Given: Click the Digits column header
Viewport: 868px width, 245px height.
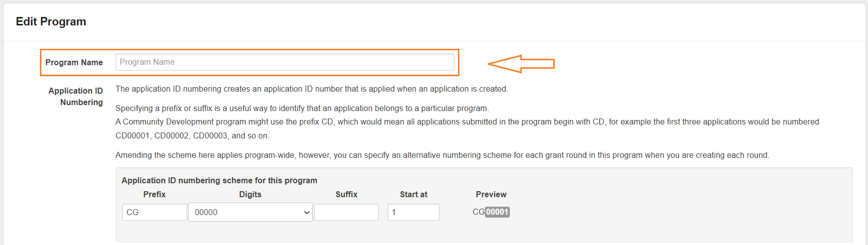Looking at the screenshot, I should pos(250,194).
